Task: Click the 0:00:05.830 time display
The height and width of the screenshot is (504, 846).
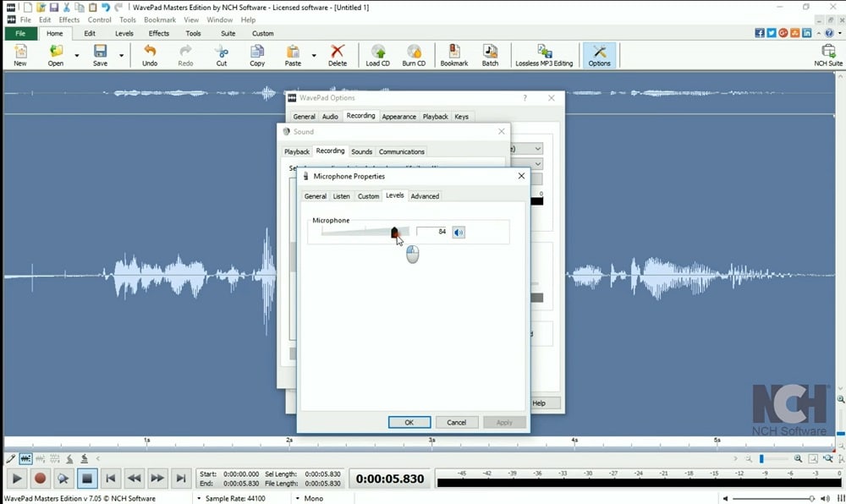Action: (389, 479)
